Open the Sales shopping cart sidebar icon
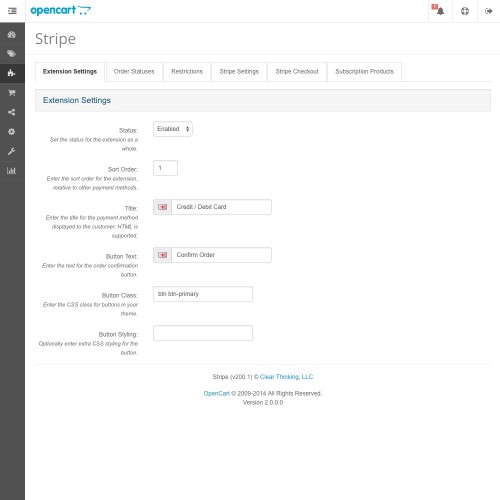 click(12, 93)
